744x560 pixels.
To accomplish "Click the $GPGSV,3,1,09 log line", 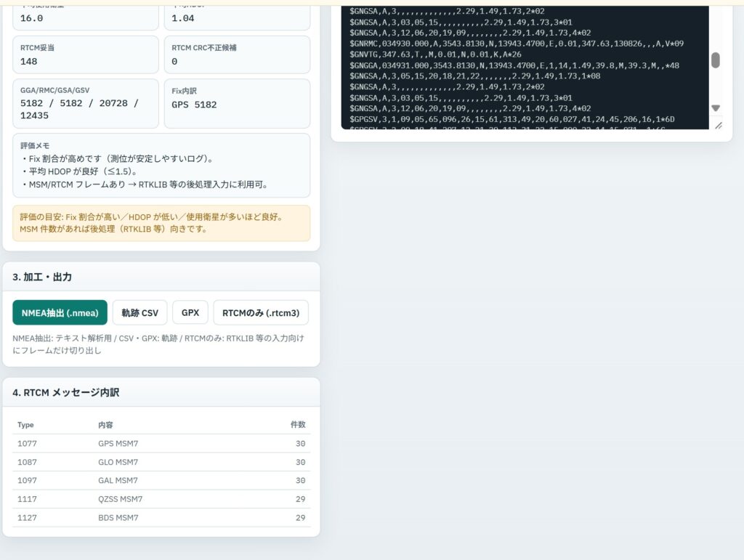I will click(511, 119).
